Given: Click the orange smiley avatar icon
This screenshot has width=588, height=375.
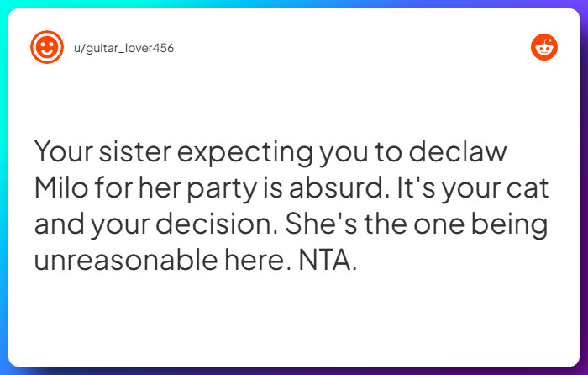Looking at the screenshot, I should coord(47,47).
